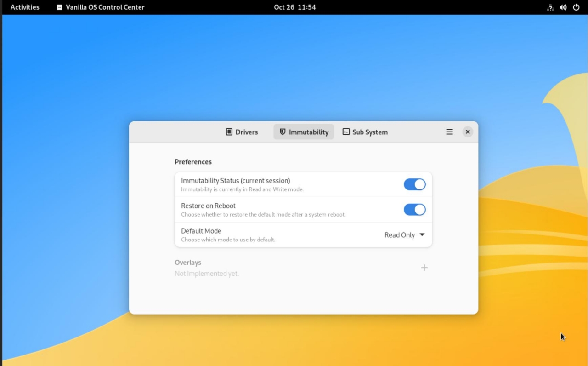
Task: Click the plus button next to Overlays
Action: coord(424,267)
